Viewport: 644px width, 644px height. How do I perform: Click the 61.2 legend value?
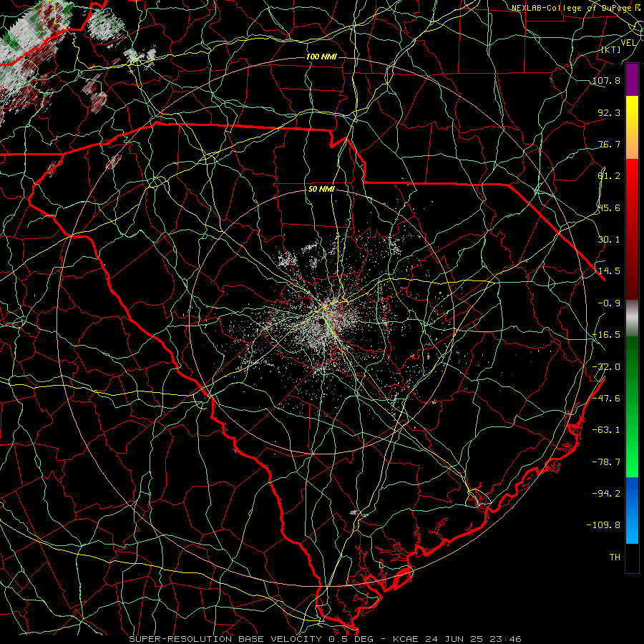point(609,176)
